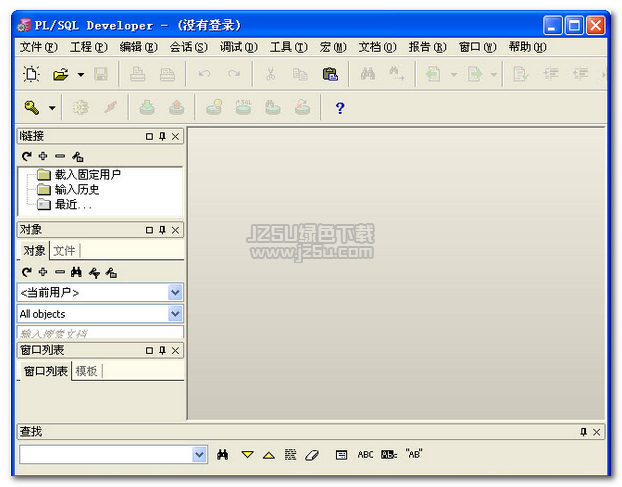Open the 调试(D) menu

[x=238, y=47]
